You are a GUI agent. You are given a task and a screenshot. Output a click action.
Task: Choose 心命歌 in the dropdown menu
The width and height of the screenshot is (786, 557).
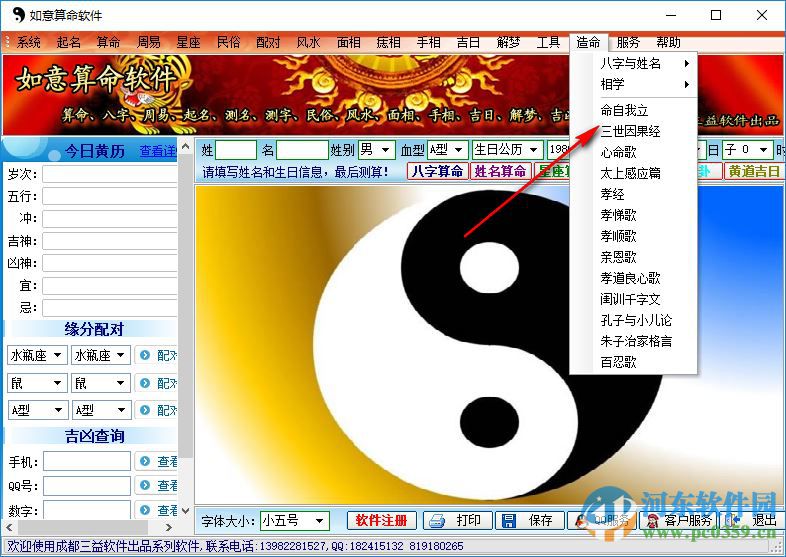[x=634, y=152]
